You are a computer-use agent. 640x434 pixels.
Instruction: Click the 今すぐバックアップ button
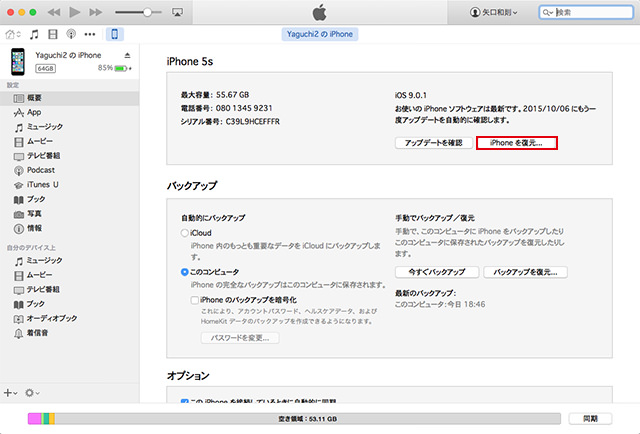click(437, 272)
